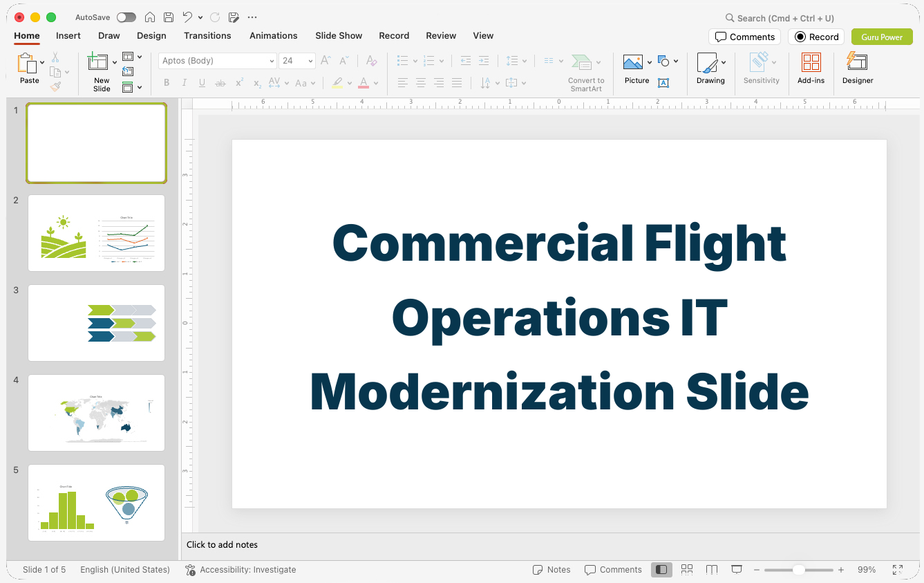Click the Redo arrow icon

[214, 17]
